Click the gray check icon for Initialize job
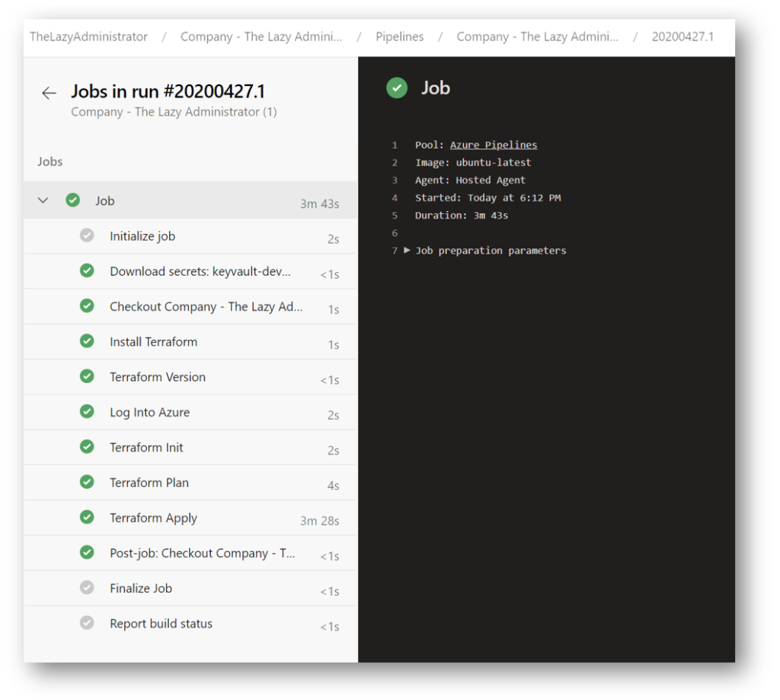 coord(87,235)
